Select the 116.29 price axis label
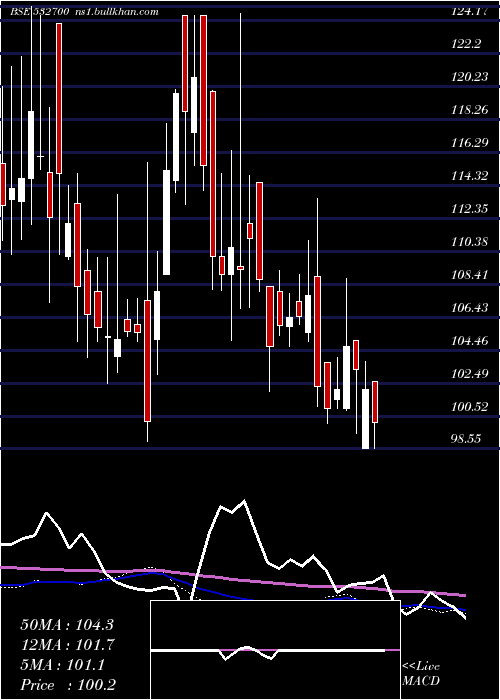This screenshot has height=700, width=500. 470,143
